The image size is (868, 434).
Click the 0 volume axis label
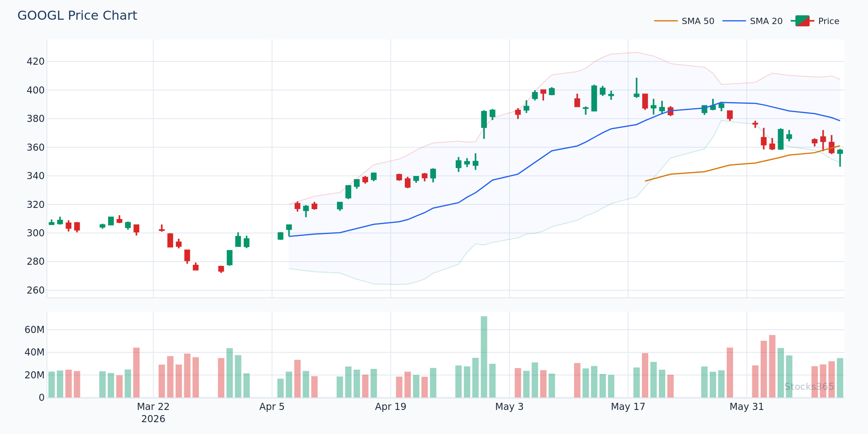click(41, 398)
